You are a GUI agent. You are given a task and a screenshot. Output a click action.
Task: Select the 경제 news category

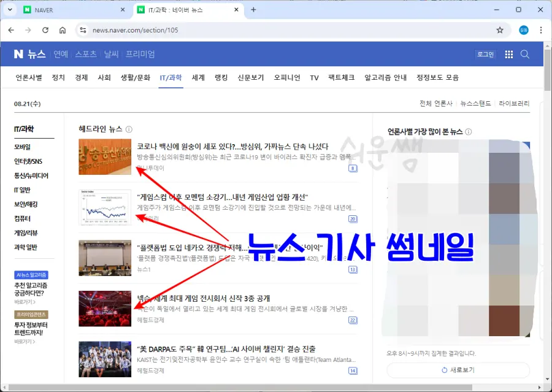[81, 77]
